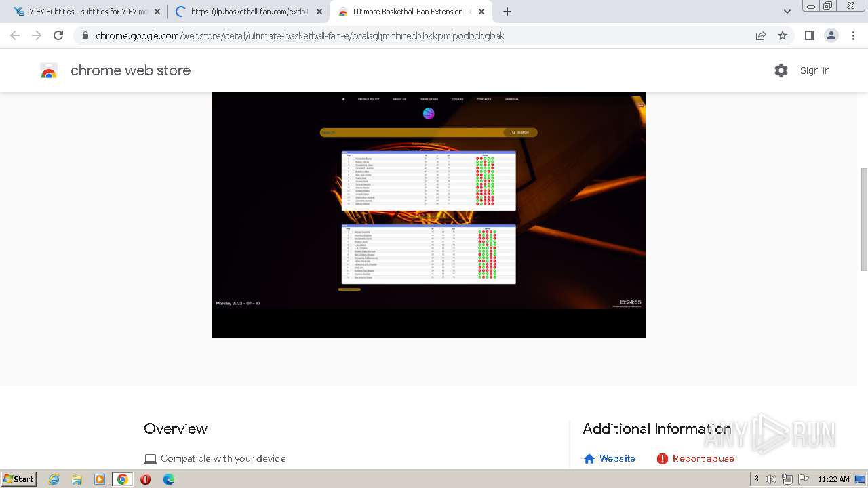868x488 pixels.
Task: Click the laptop icon beside Compatible text
Action: click(x=151, y=459)
